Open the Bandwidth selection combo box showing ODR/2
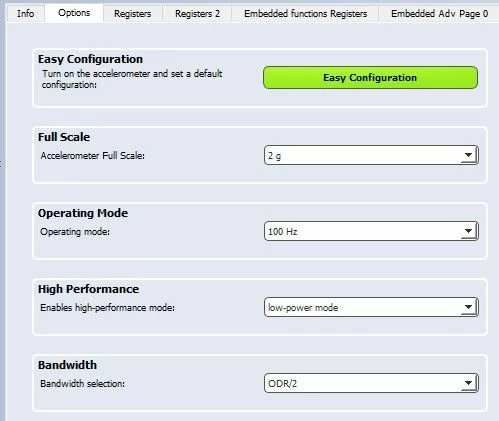 coord(371,383)
